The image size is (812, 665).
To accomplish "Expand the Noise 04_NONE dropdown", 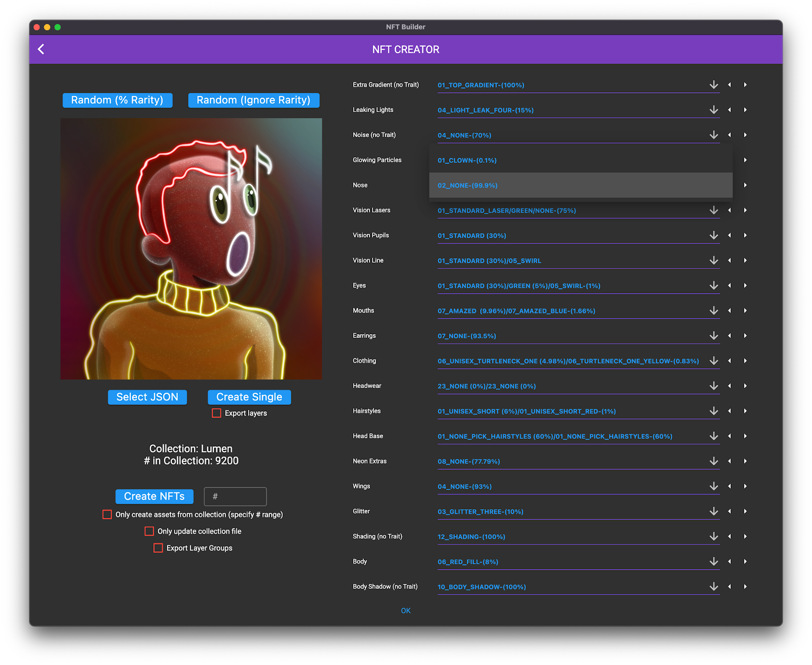I will (579, 135).
